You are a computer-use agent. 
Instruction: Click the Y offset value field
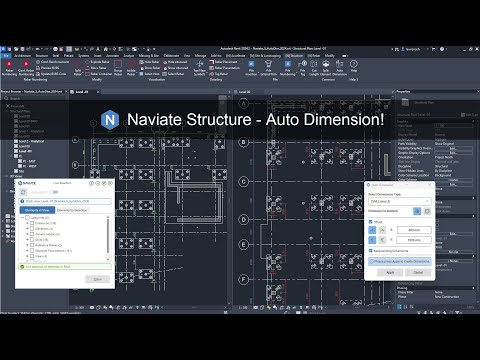coord(414,240)
